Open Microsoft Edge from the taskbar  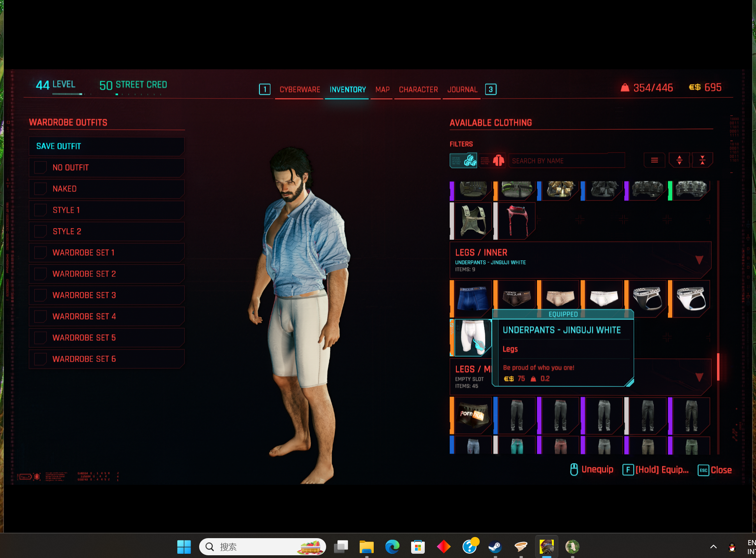coord(392,547)
